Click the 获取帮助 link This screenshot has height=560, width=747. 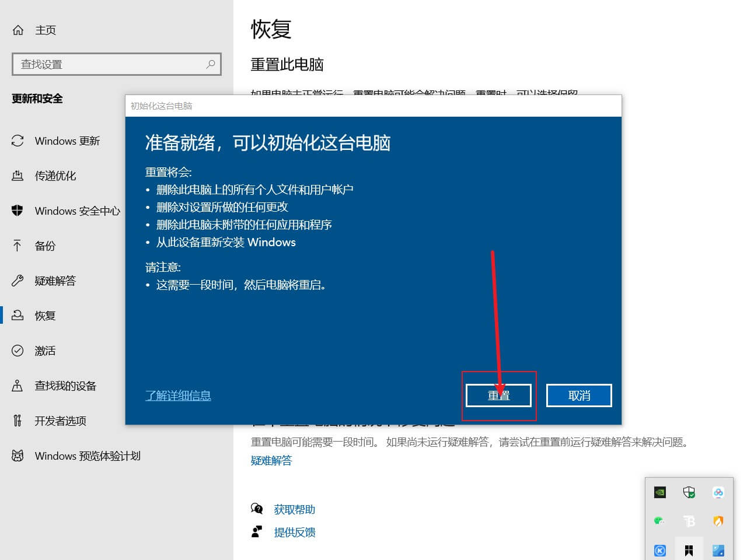pyautogui.click(x=295, y=510)
